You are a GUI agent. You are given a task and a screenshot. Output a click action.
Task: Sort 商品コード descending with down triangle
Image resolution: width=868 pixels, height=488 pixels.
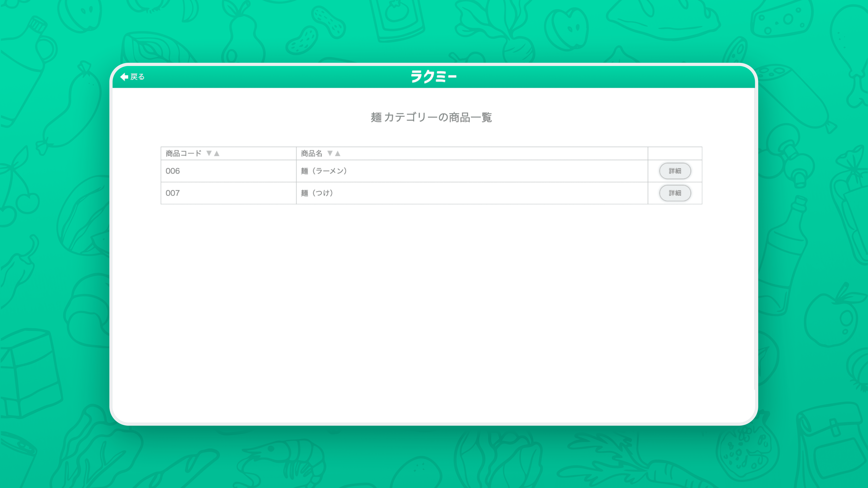(209, 154)
